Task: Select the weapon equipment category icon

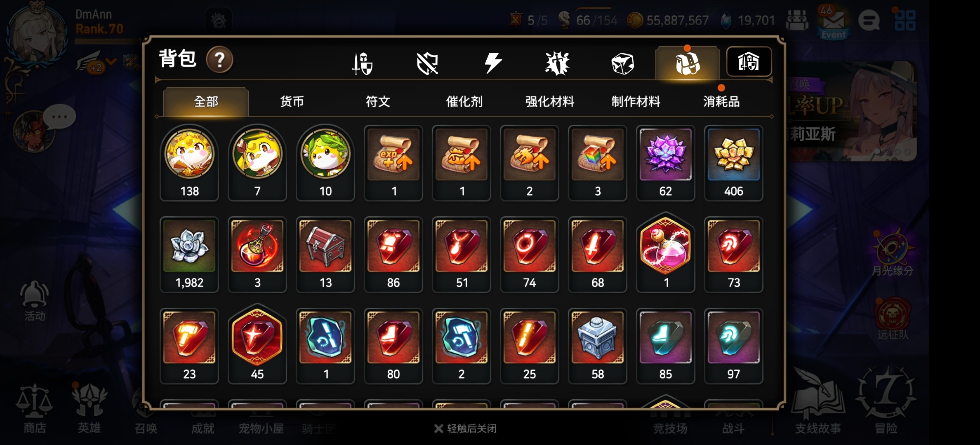Action: point(362,63)
